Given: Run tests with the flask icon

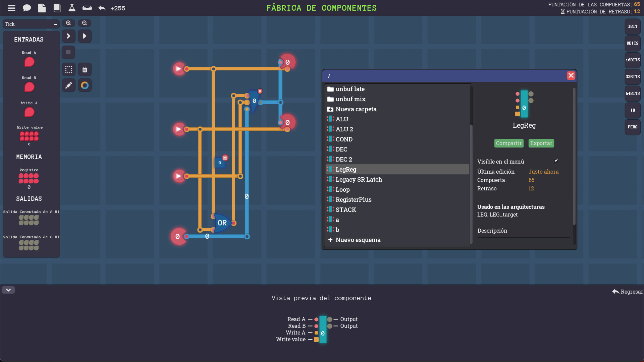Looking at the screenshot, I should click(x=72, y=8).
